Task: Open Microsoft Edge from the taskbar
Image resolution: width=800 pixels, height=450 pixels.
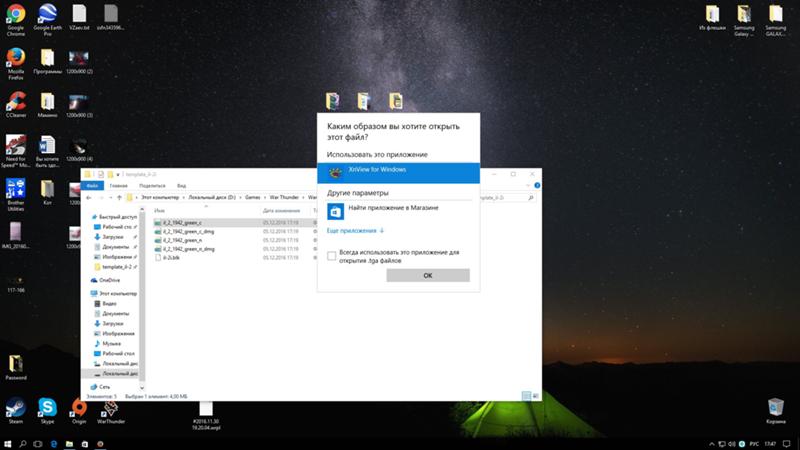Action: click(x=54, y=444)
